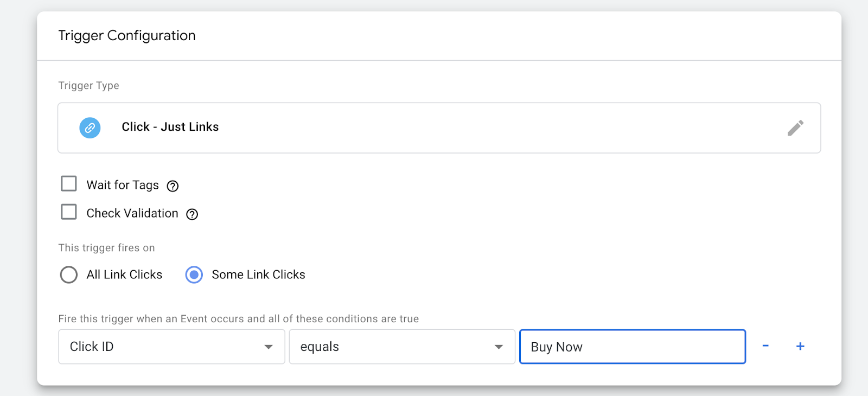
Task: Select the All Link Clicks radio button
Action: pos(69,274)
